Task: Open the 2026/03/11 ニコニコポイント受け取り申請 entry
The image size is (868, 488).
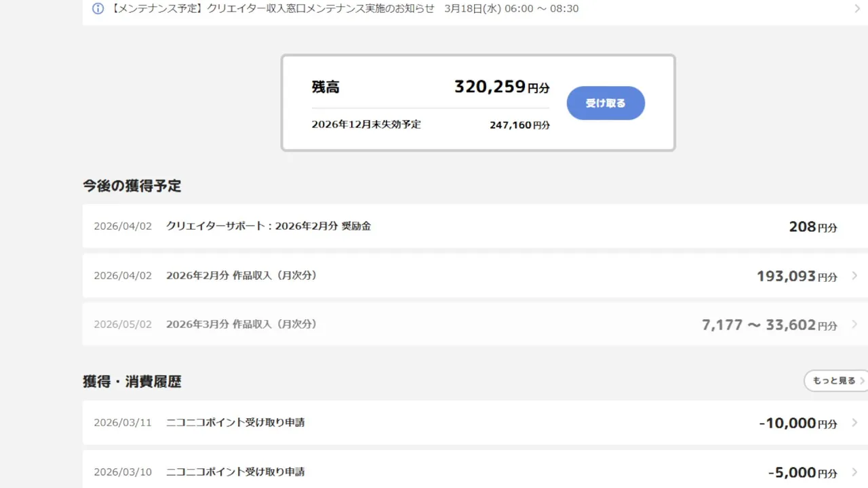Action: (475, 423)
